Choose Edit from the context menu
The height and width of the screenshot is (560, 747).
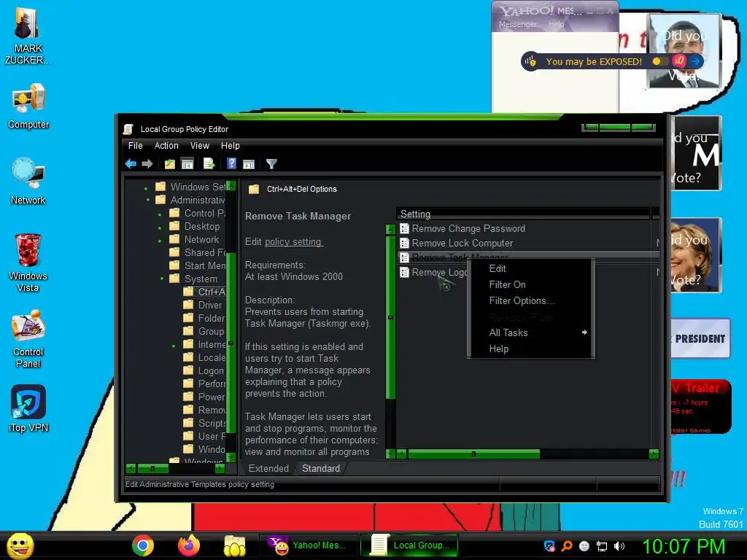coord(531,268)
